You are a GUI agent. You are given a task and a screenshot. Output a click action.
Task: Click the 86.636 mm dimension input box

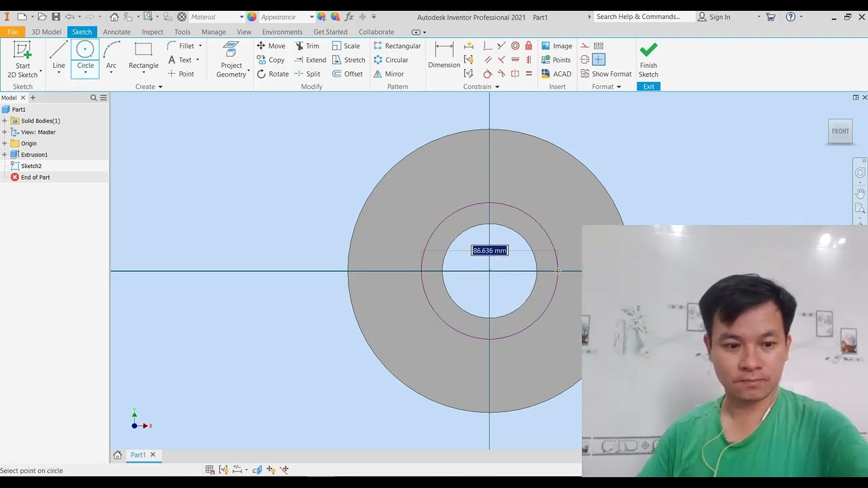pyautogui.click(x=490, y=251)
